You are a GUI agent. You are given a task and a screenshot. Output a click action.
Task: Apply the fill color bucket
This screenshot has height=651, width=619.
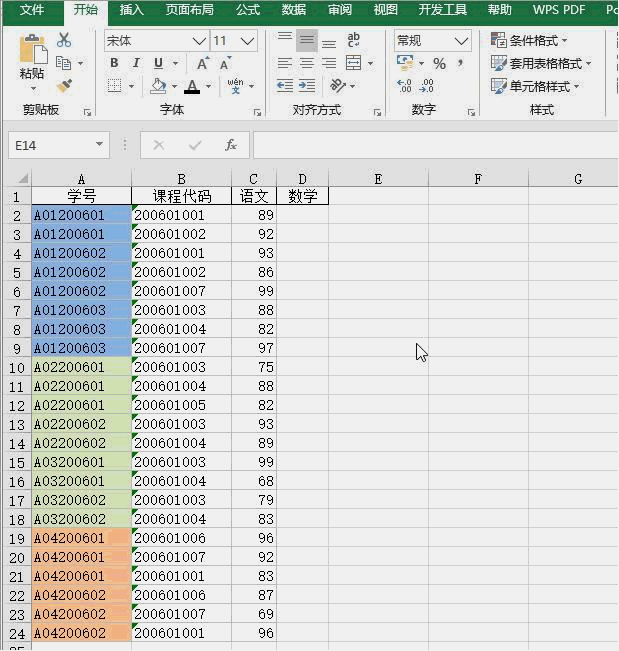pos(158,86)
